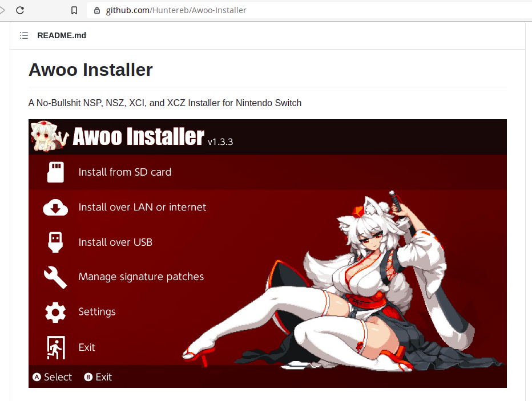This screenshot has height=401, width=532.
Task: Click the USB drive icon
Action: pyautogui.click(x=55, y=242)
